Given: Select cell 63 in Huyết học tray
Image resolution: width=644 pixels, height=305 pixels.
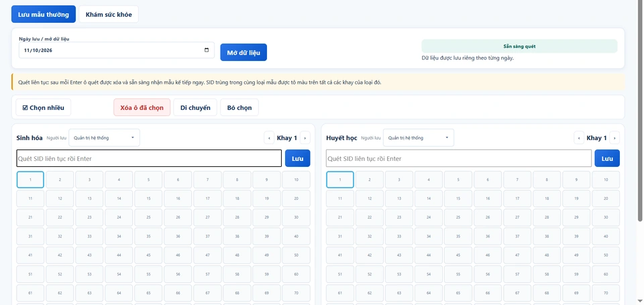Looking at the screenshot, I should pos(398,293).
